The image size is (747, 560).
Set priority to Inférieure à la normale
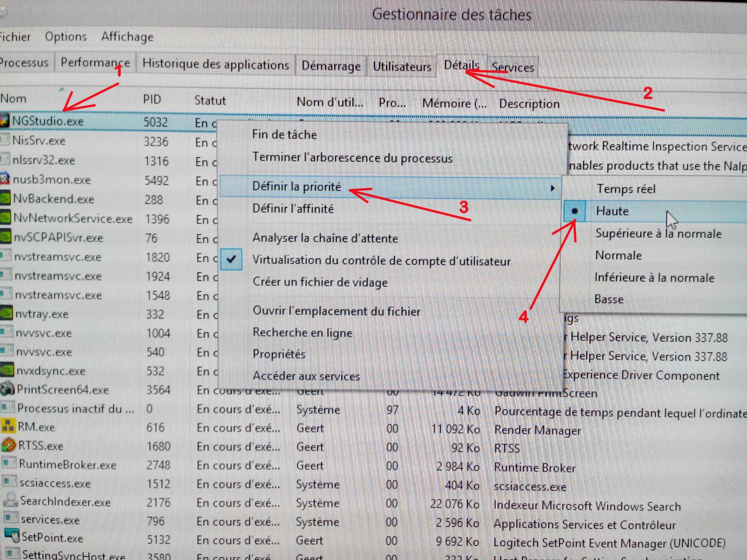(654, 277)
